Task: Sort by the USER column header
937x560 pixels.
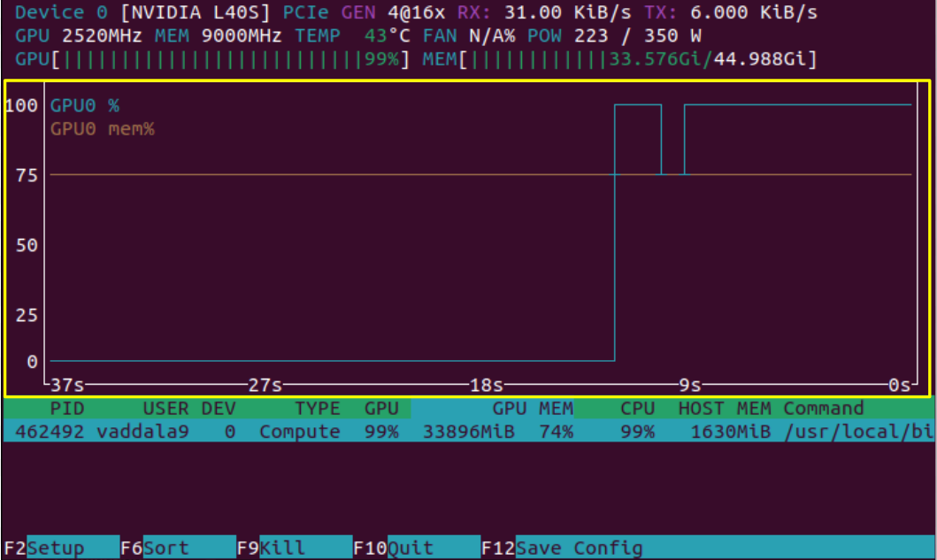Action: tap(165, 409)
